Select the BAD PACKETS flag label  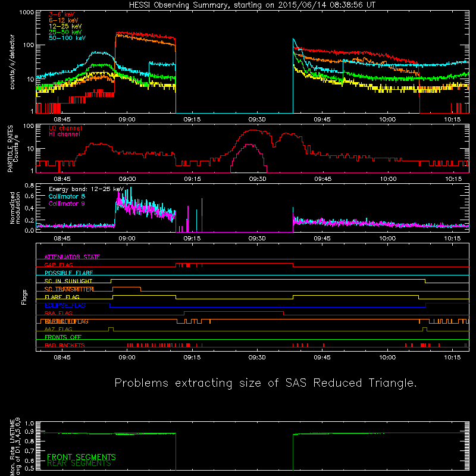coord(65,345)
